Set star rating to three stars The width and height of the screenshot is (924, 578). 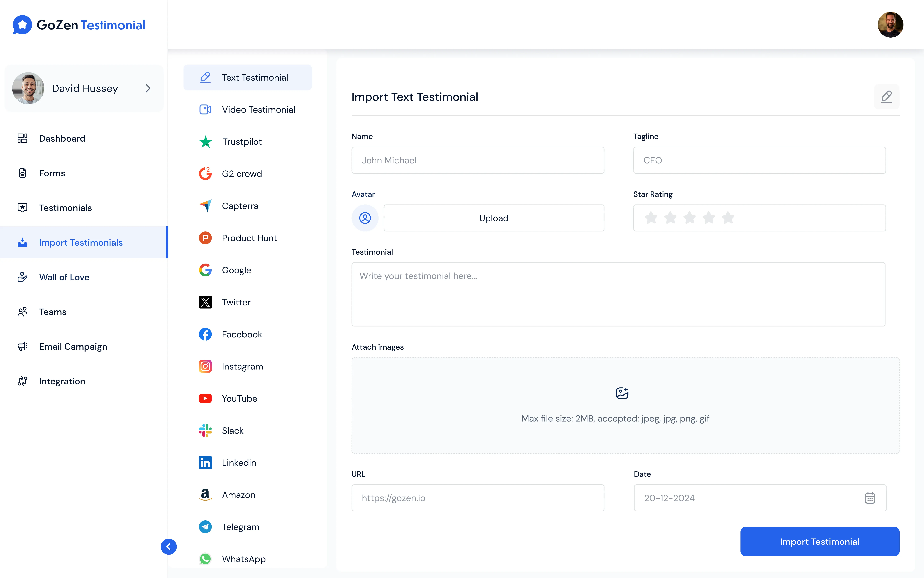[x=689, y=218]
